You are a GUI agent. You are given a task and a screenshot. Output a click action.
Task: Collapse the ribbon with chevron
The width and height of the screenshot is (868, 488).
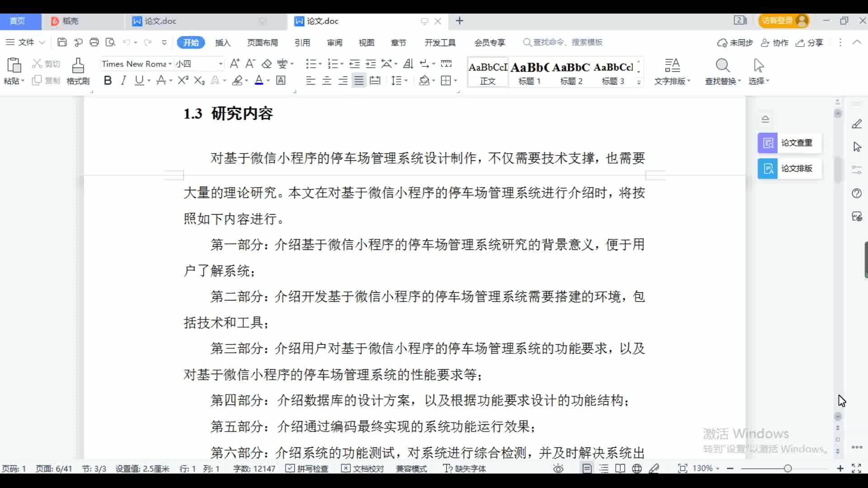click(857, 42)
